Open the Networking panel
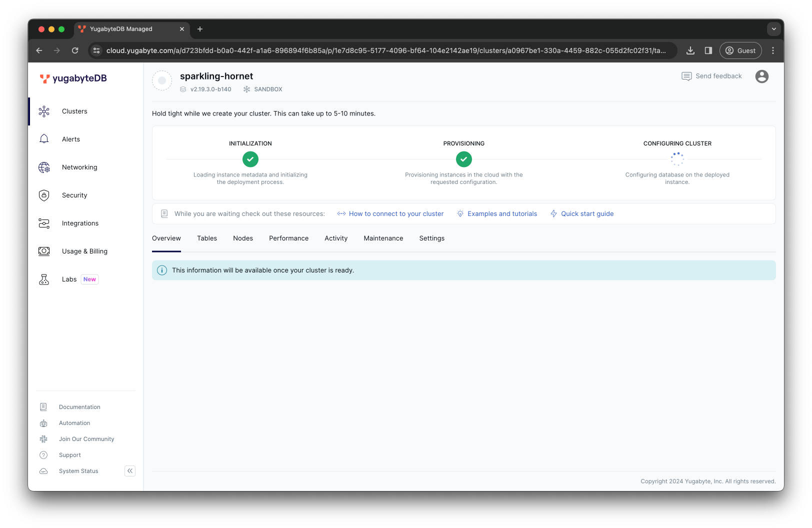Screen dimensions: 812x528 point(79,167)
